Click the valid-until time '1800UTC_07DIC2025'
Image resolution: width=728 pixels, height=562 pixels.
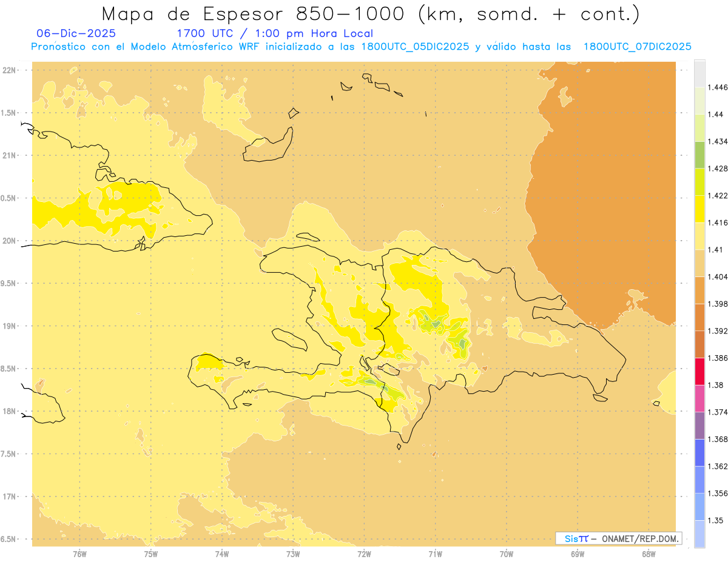pyautogui.click(x=637, y=47)
